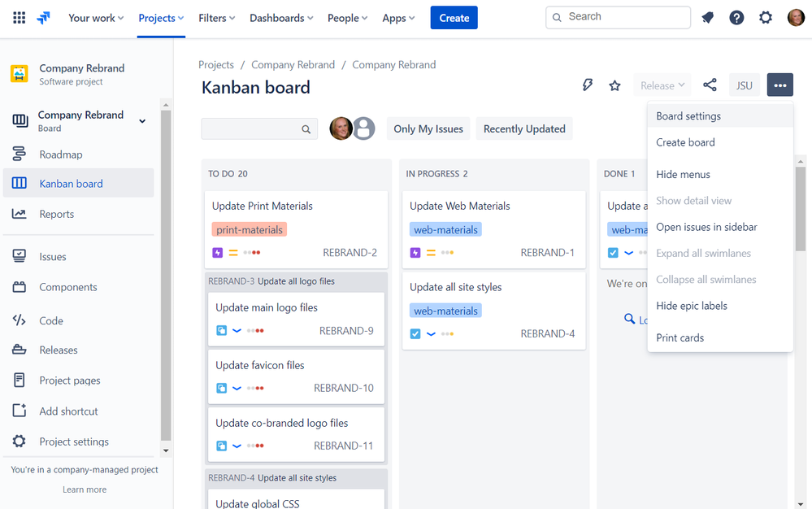Click the share board icon
Screen dimensions: 812x509
click(x=710, y=85)
